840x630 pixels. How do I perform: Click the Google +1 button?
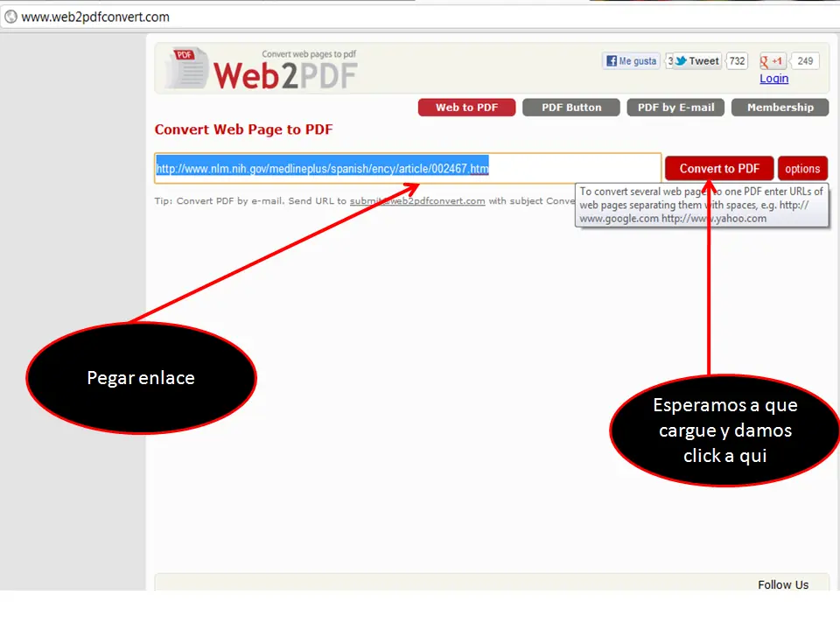pyautogui.click(x=772, y=61)
